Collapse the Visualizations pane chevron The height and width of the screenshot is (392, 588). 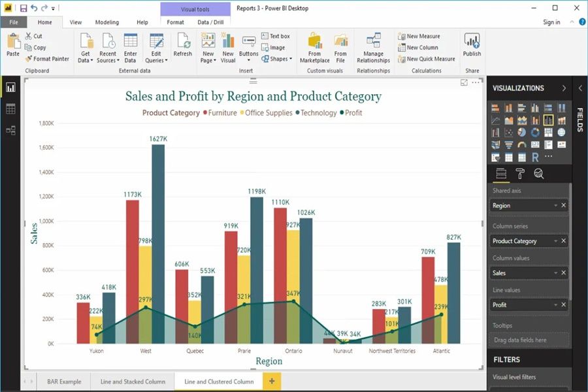point(564,88)
